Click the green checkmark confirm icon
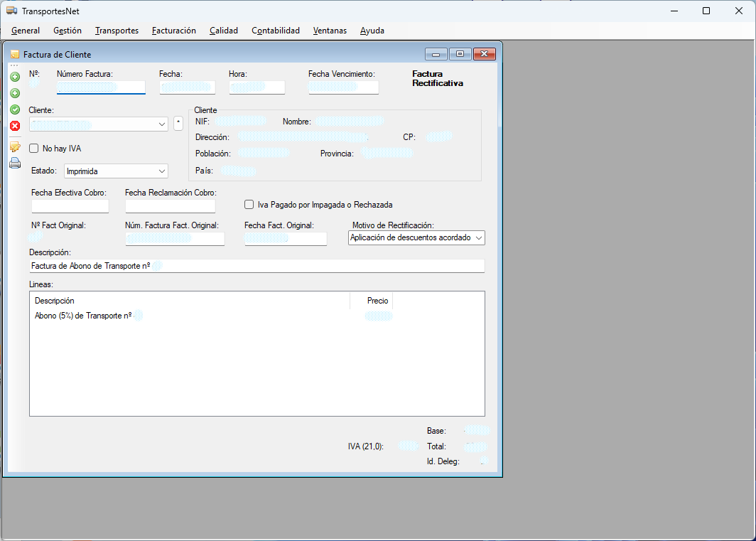 [14, 109]
